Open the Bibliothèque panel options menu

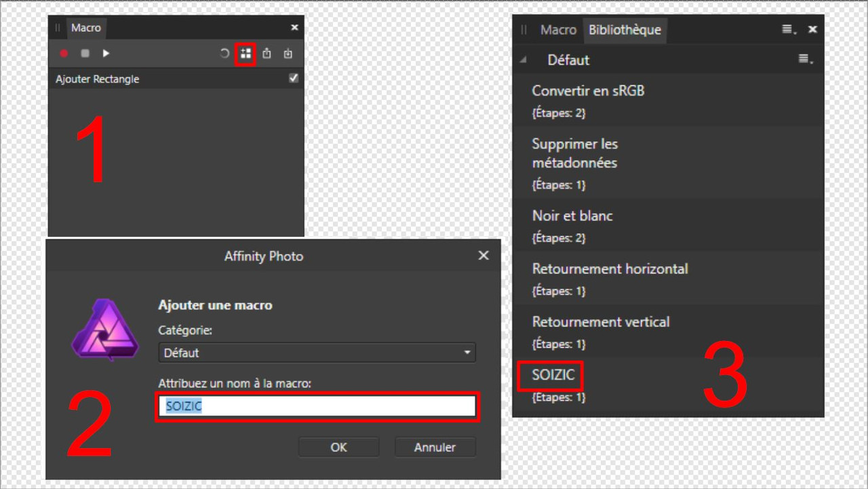point(789,30)
